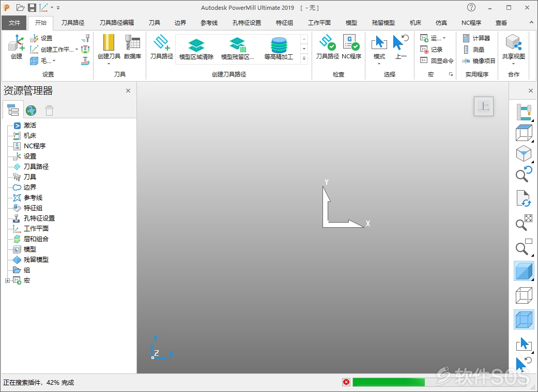
Task: Click 镜像项目 mirror project
Action: click(479, 61)
